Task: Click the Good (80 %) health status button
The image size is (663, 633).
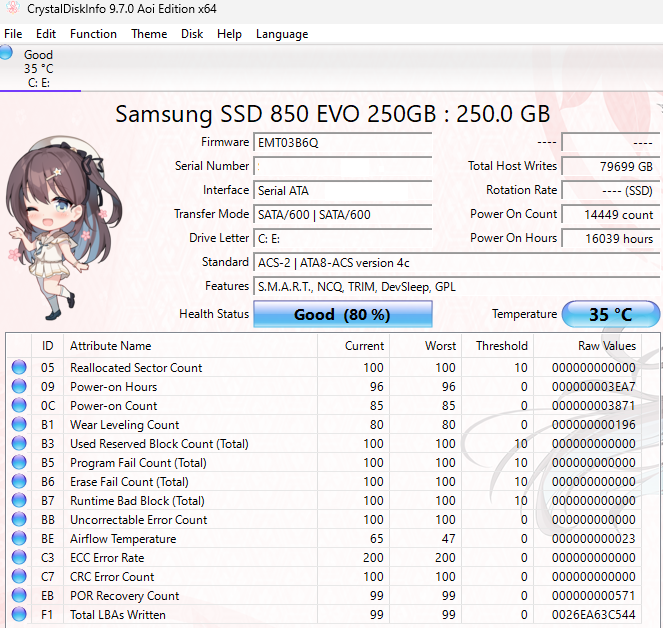Action: tap(342, 314)
